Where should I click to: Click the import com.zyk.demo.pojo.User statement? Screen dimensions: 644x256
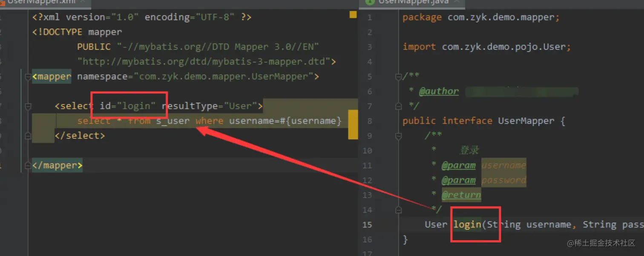click(x=486, y=47)
